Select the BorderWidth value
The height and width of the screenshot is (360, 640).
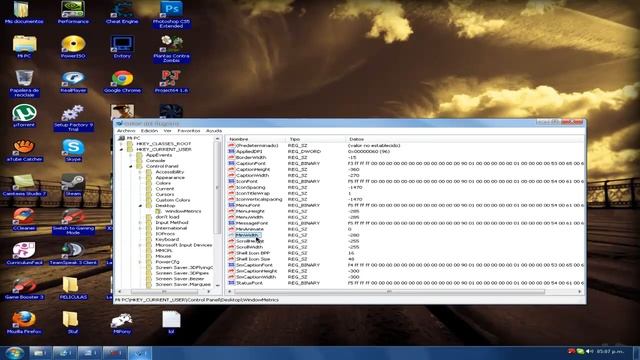tap(251, 157)
